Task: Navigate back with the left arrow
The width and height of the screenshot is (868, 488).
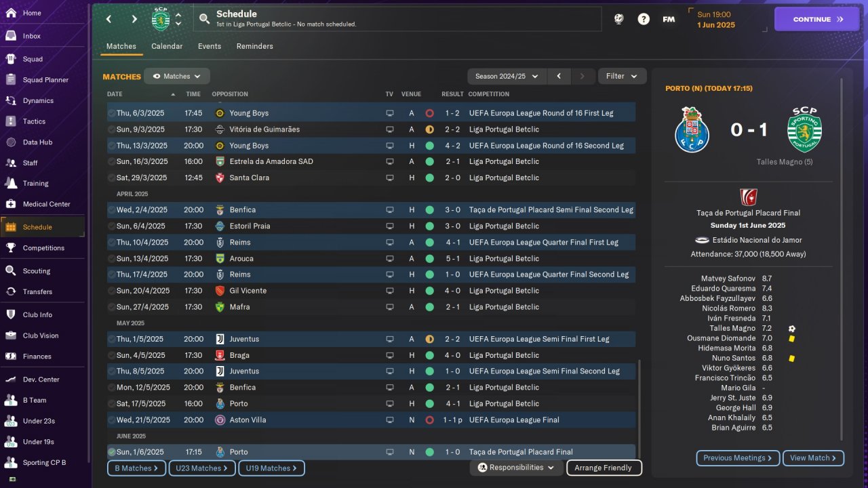Action: [108, 19]
